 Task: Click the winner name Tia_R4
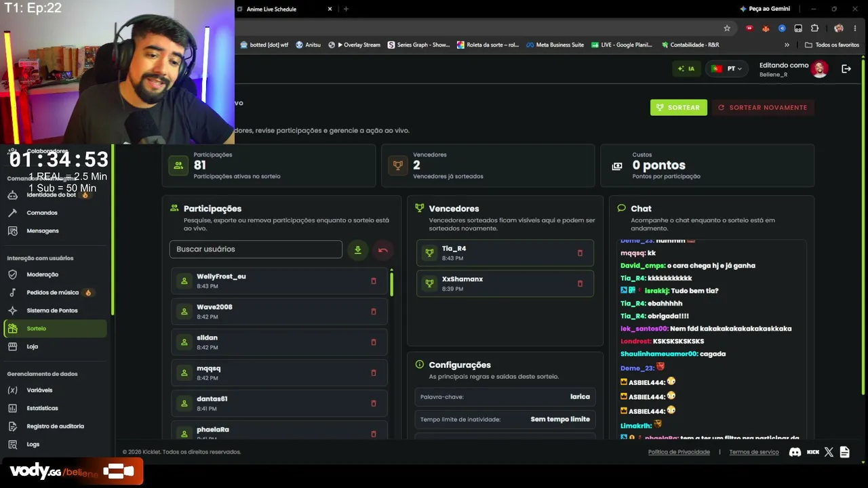454,249
